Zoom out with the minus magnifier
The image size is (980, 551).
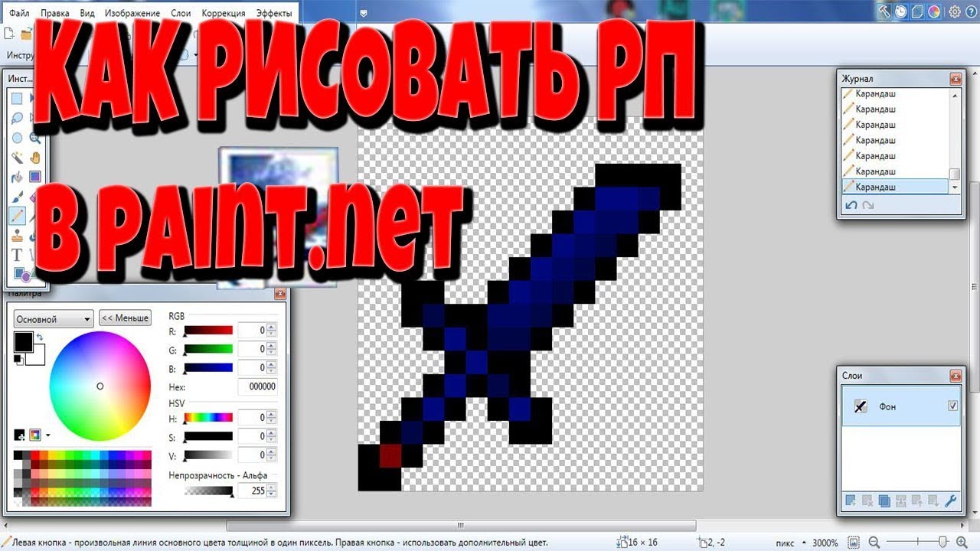(874, 543)
